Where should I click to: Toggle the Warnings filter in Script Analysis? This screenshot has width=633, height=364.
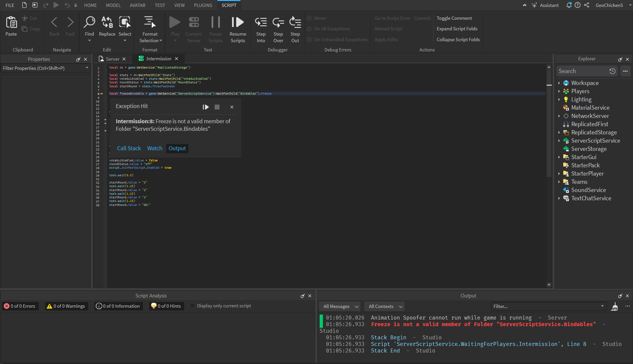tap(66, 306)
